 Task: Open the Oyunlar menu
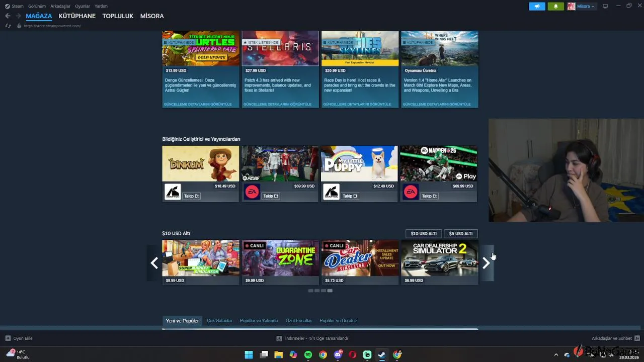(83, 6)
